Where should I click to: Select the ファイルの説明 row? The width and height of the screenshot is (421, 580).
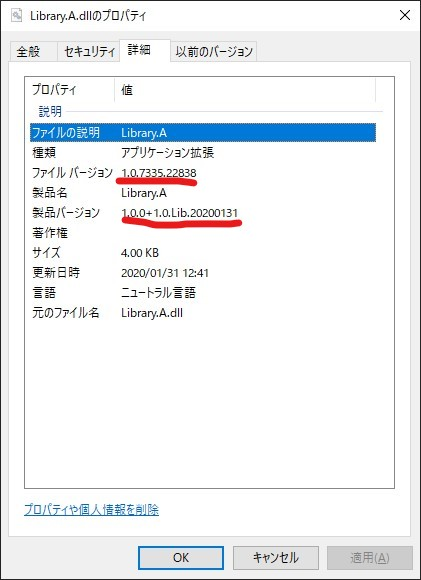tap(203, 132)
